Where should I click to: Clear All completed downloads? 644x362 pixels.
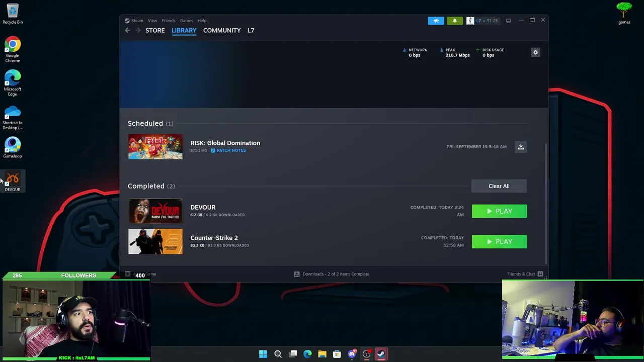point(499,186)
